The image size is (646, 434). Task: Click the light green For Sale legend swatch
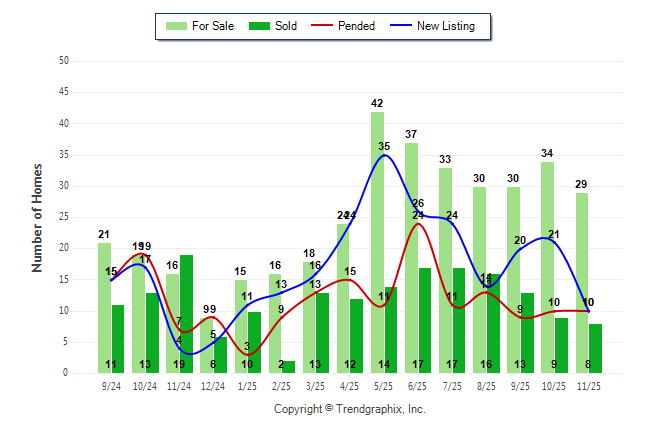pyautogui.click(x=178, y=26)
